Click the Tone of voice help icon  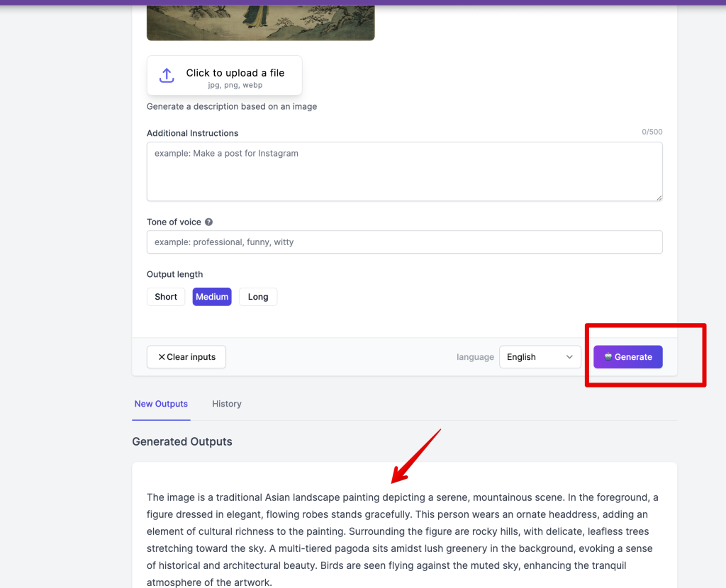(x=208, y=222)
